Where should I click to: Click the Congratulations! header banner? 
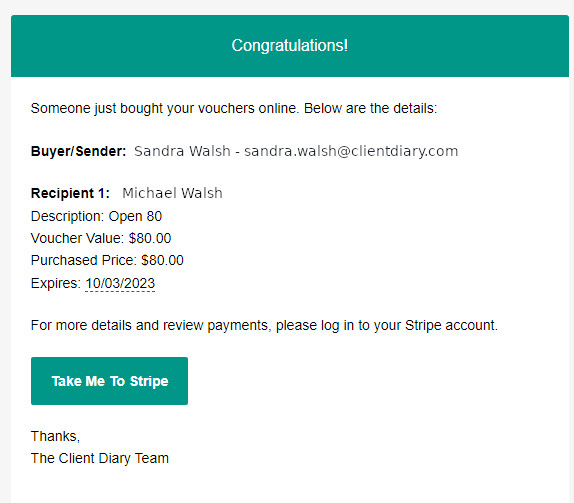tap(290, 46)
